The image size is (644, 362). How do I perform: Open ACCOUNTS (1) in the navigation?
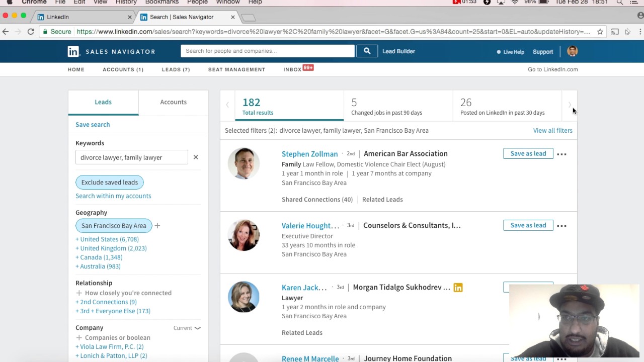(123, 69)
